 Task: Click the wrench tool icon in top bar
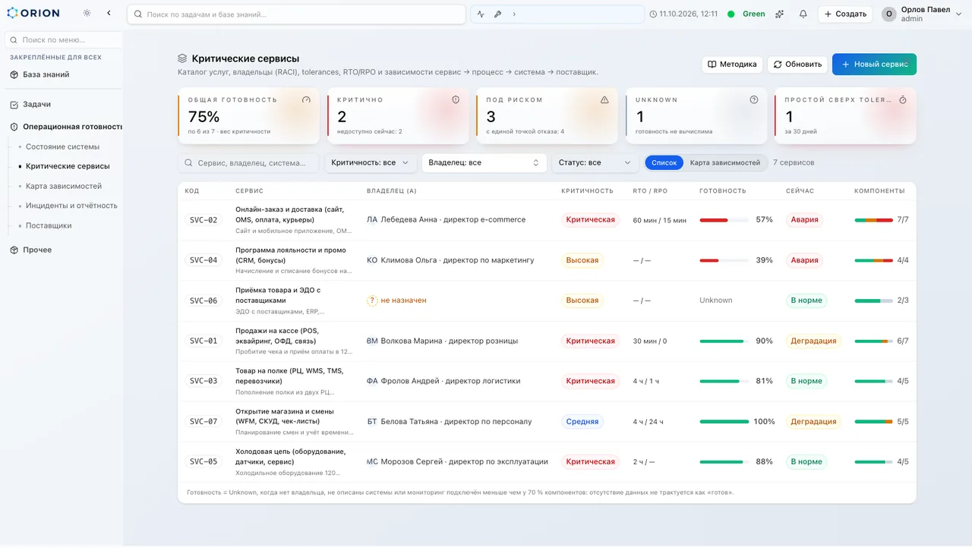tap(497, 14)
